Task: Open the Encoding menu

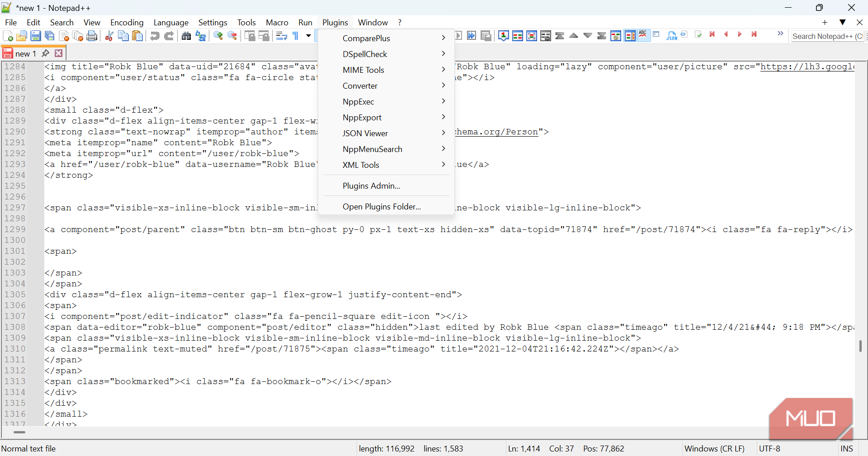Action: [127, 23]
